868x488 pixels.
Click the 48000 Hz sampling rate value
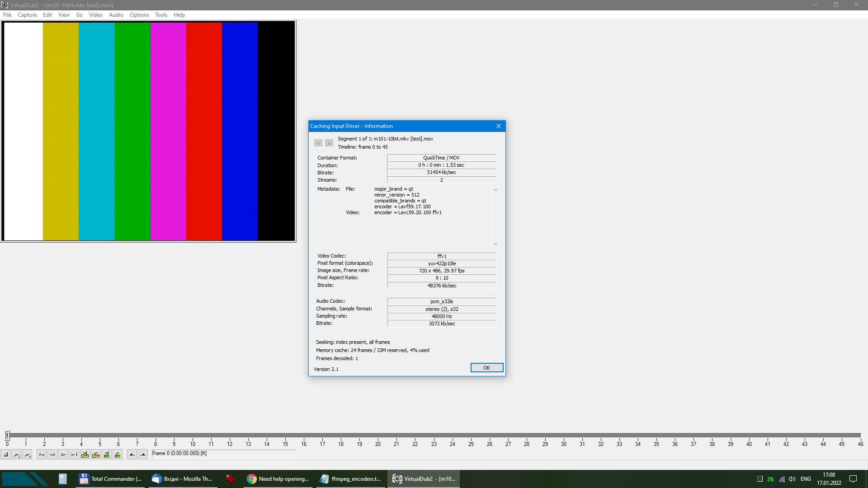(442, 316)
